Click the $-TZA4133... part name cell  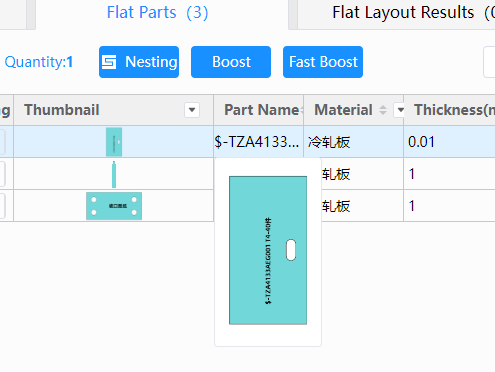(x=259, y=142)
